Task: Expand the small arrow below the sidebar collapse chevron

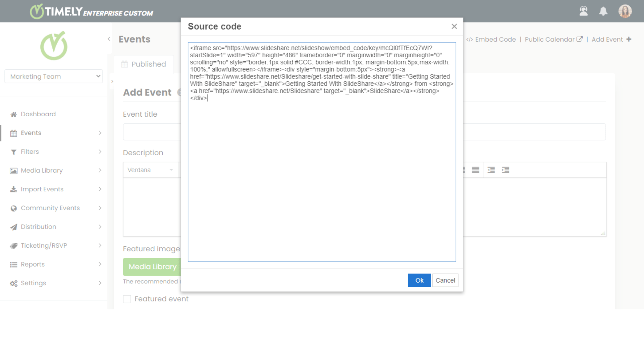Action: pos(112,81)
